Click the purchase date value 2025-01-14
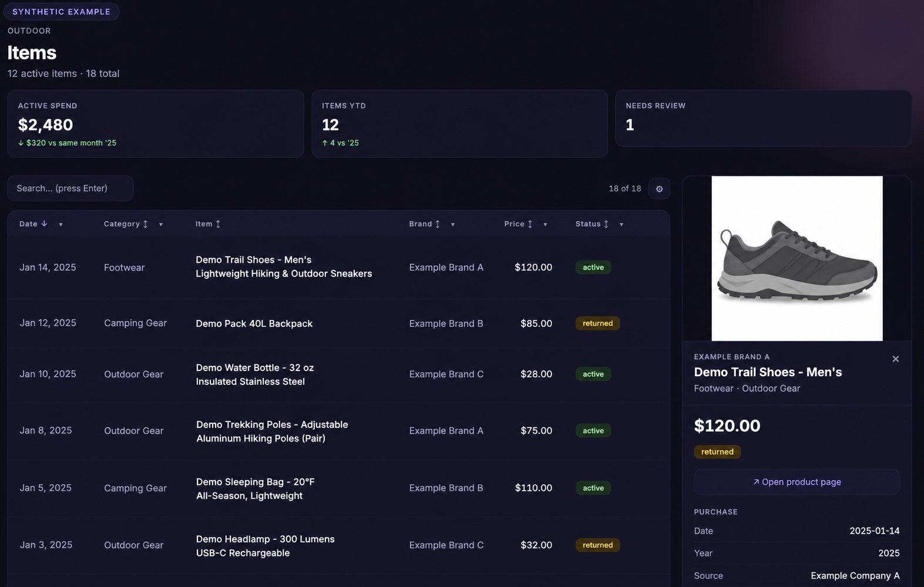This screenshot has width=924, height=587. [875, 531]
